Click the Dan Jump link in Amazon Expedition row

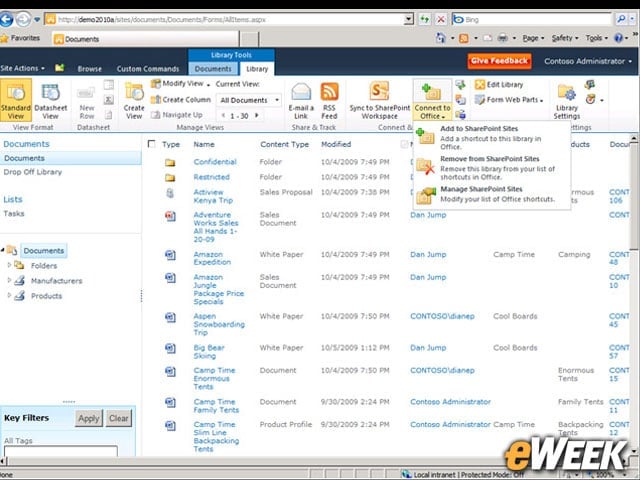428,254
